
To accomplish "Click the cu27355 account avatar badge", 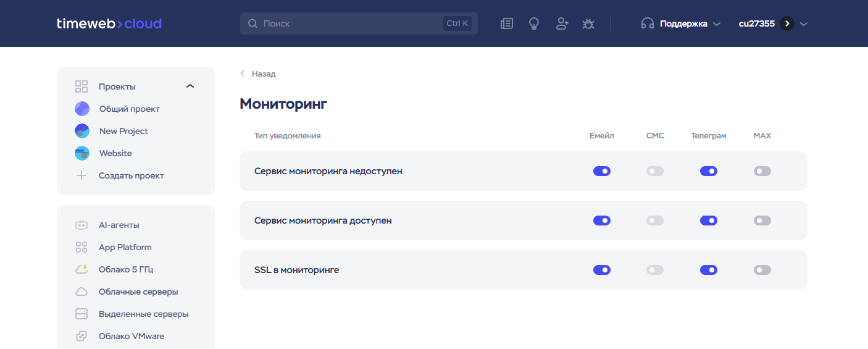I will click(787, 23).
